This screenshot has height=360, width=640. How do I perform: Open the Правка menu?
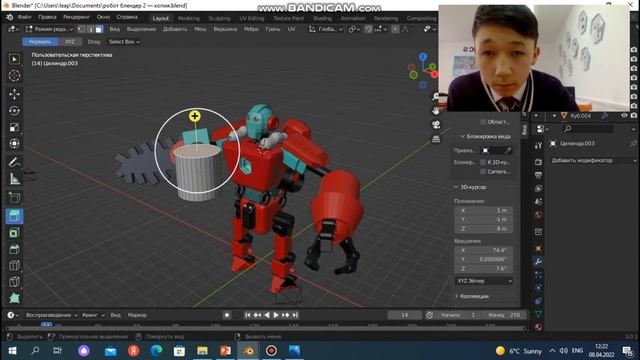(x=47, y=17)
